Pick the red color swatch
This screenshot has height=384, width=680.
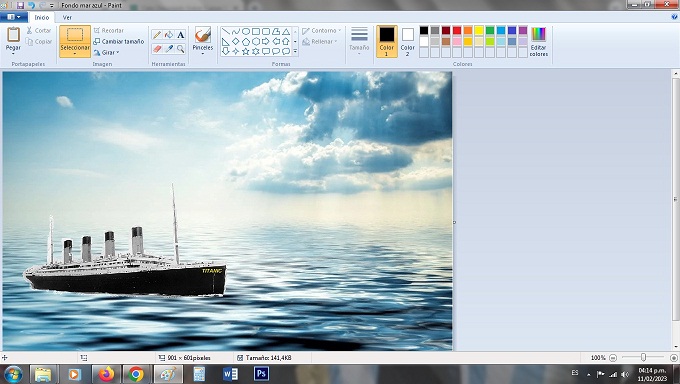click(x=457, y=30)
